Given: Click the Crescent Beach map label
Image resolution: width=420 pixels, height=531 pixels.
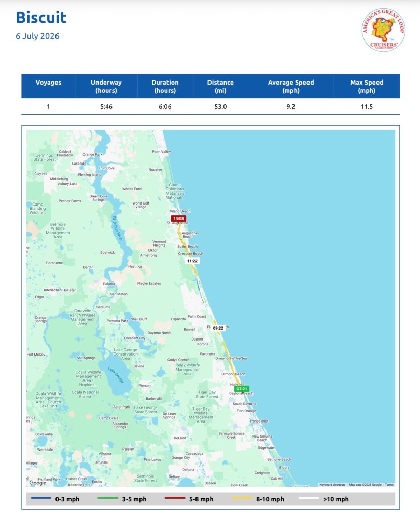Looking at the screenshot, I should click(191, 254).
